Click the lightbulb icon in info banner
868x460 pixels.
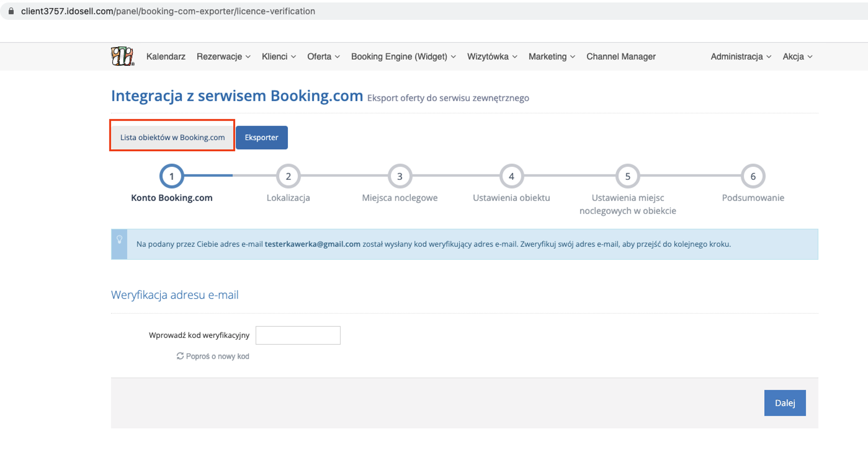click(x=119, y=239)
